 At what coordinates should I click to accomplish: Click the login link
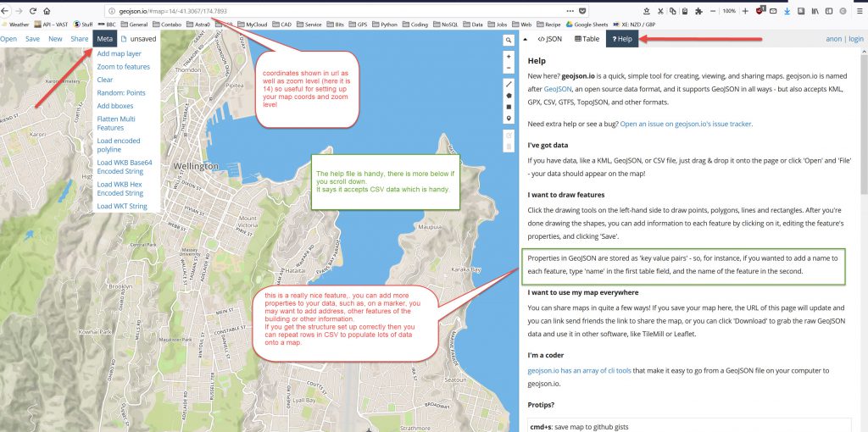coord(855,39)
